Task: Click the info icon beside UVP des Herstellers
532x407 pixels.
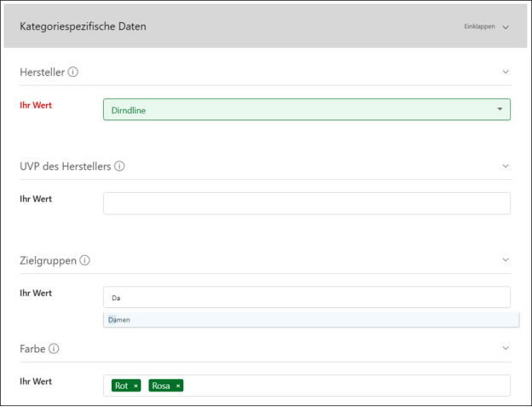Action: [119, 166]
